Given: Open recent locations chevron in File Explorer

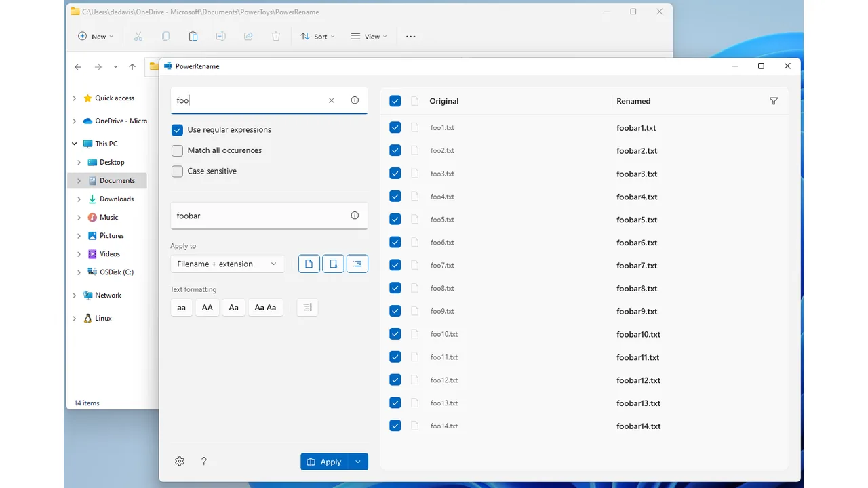Looking at the screenshot, I should pyautogui.click(x=115, y=67).
